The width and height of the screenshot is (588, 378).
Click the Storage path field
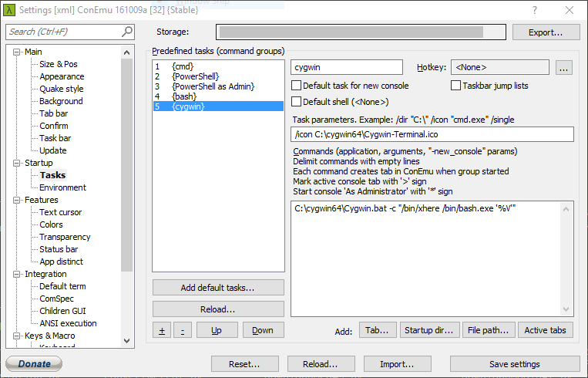click(361, 32)
